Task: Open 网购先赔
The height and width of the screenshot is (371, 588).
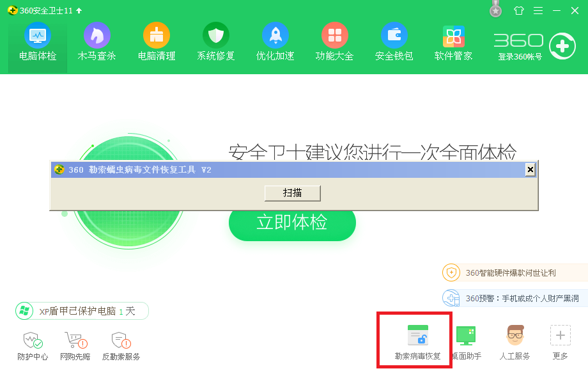Action: pyautogui.click(x=75, y=346)
